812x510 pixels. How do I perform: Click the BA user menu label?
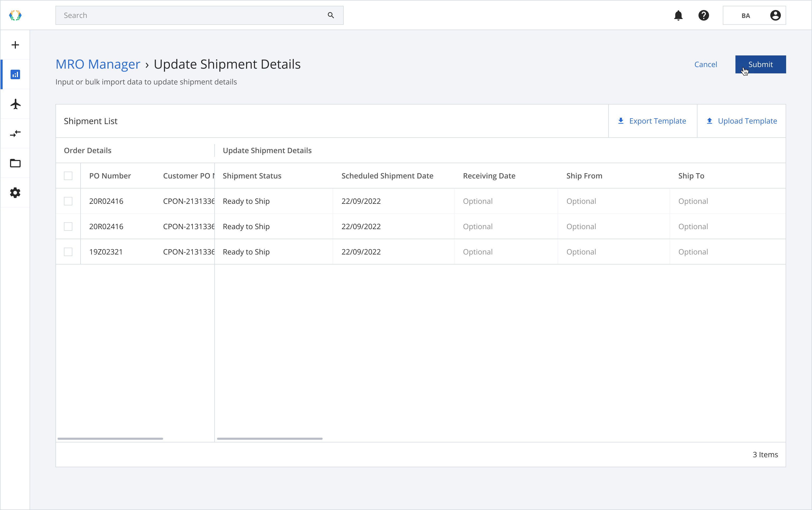(745, 16)
